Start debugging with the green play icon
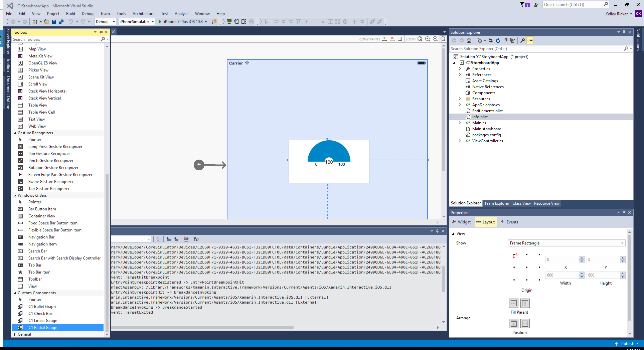 160,22
